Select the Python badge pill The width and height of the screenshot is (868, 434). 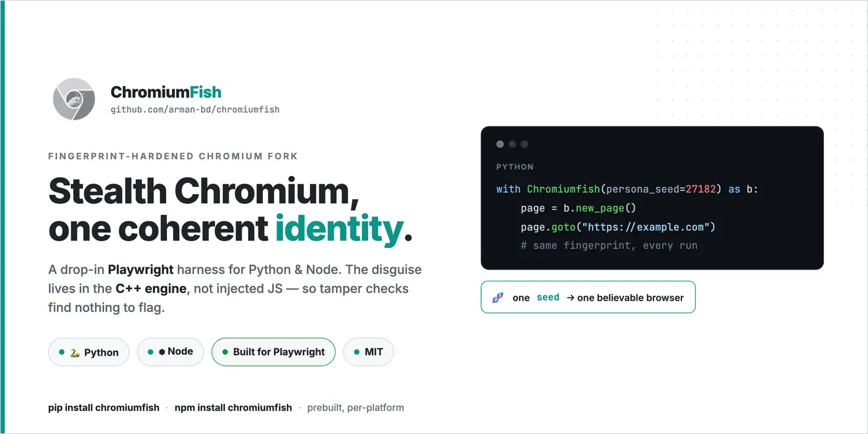89,352
